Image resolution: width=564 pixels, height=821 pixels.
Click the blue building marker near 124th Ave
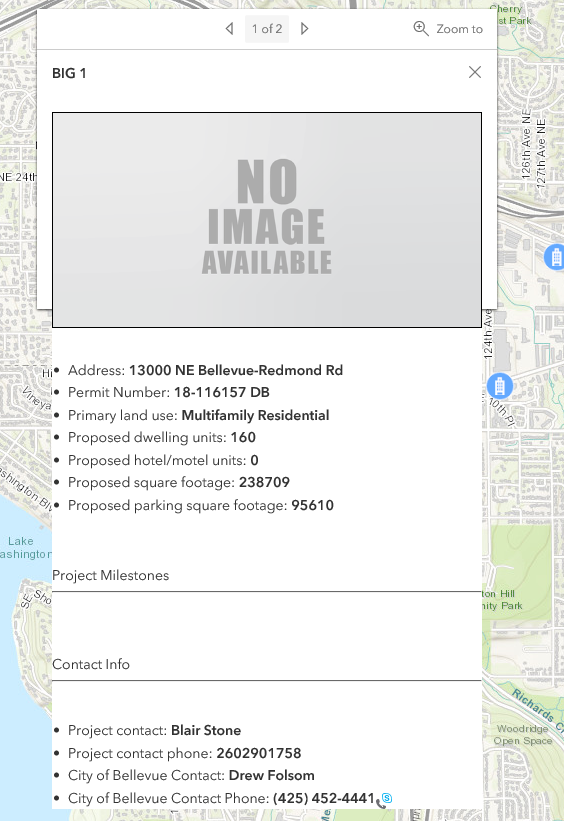tap(500, 386)
